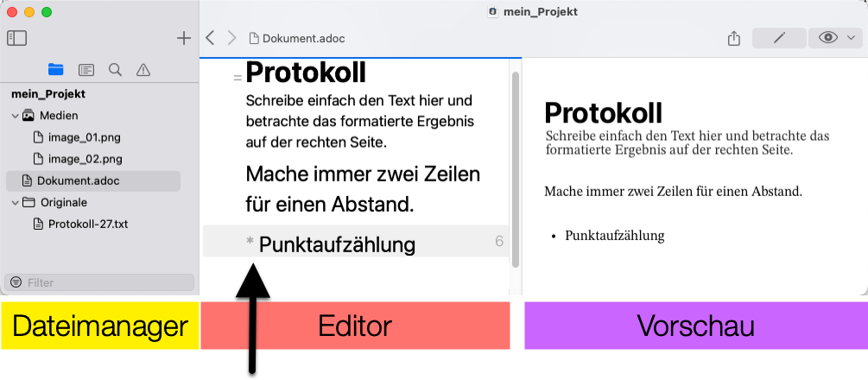Place cursor in 'Schreibe einfach den Text' paragraph in editor
This screenshot has height=380, width=868.
click(x=360, y=122)
